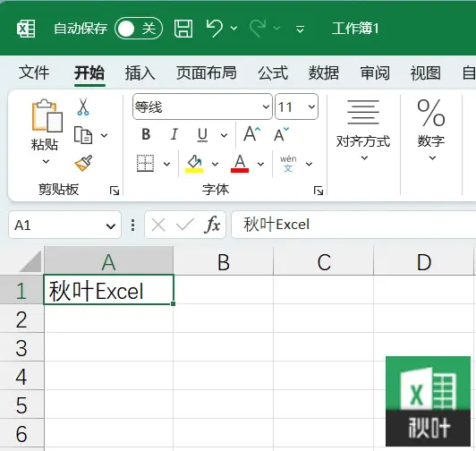The width and height of the screenshot is (476, 451).
Task: Select the Format Painter brush
Action: click(83, 163)
